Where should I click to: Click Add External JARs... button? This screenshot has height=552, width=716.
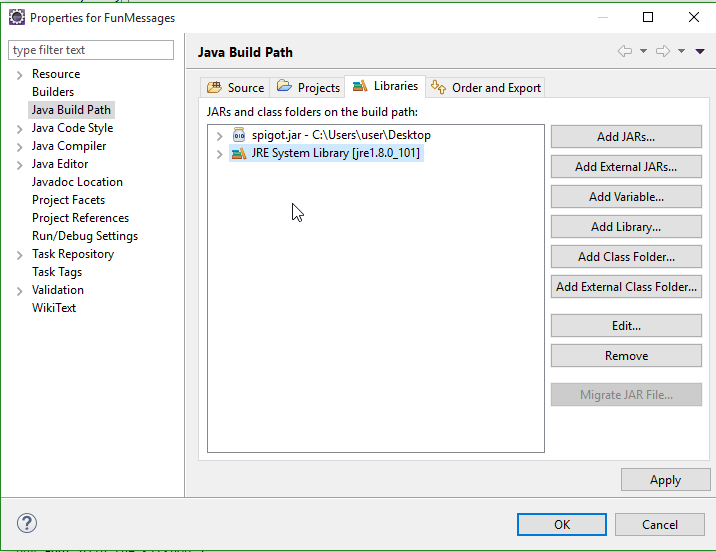626,167
